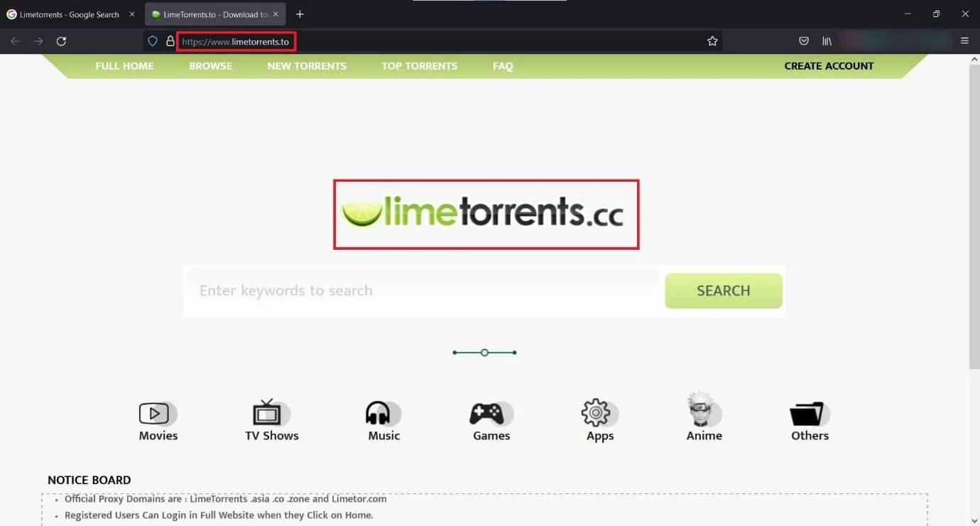Click the limetorrents.cc logo

(483, 214)
